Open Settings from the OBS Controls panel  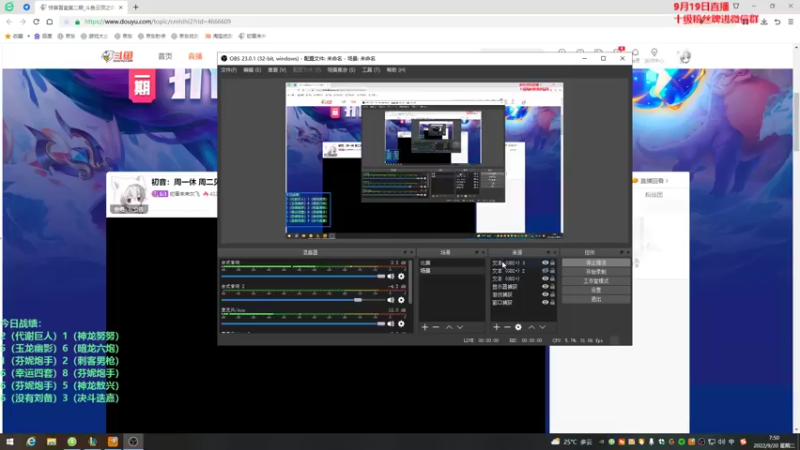(x=596, y=290)
